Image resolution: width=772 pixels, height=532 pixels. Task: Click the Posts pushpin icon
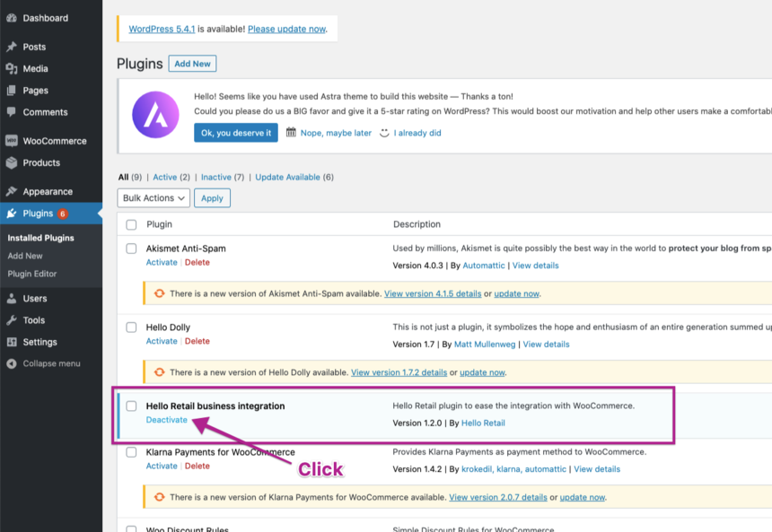12,47
